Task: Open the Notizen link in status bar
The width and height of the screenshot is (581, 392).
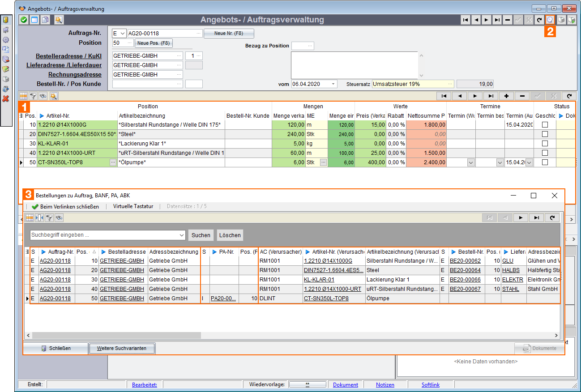Action: [385, 385]
